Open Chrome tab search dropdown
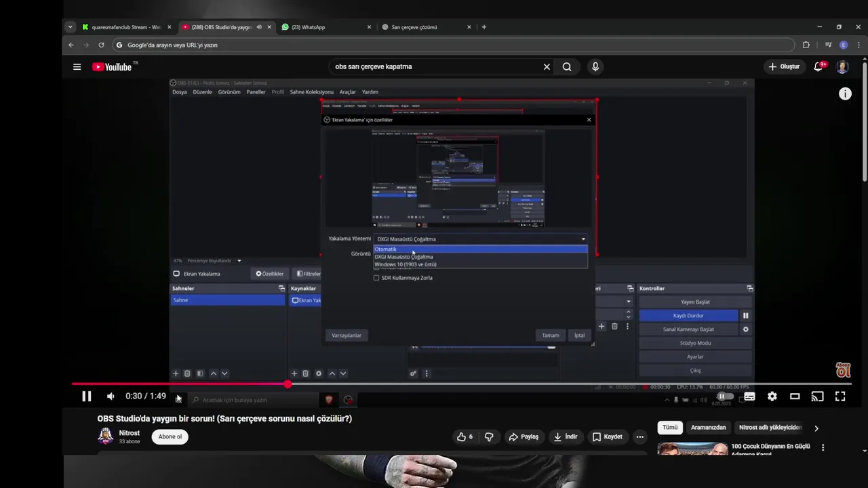The image size is (868, 488). pos(70,27)
